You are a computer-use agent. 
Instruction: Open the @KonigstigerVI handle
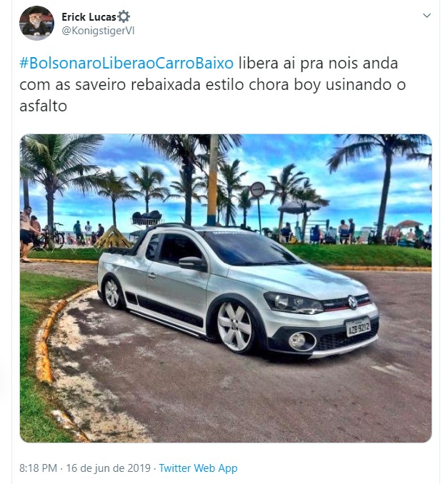pos(99,31)
